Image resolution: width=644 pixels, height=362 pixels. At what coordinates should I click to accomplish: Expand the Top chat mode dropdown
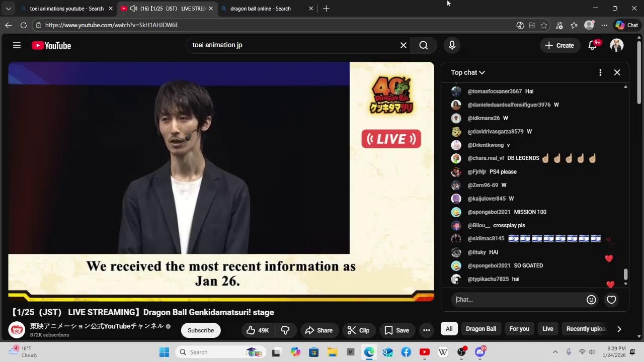(468, 72)
